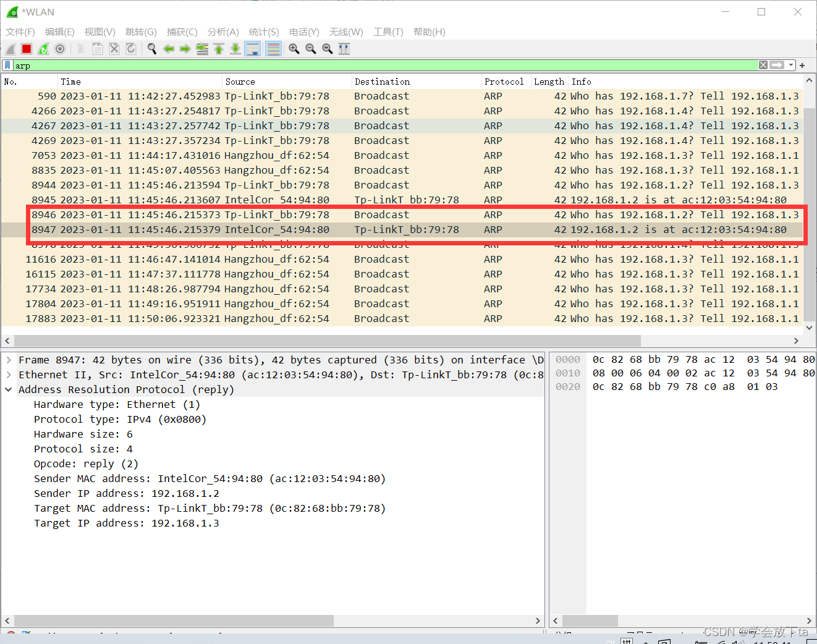Sort by the Time column header
Screen dimensions: 817x644
pos(140,82)
